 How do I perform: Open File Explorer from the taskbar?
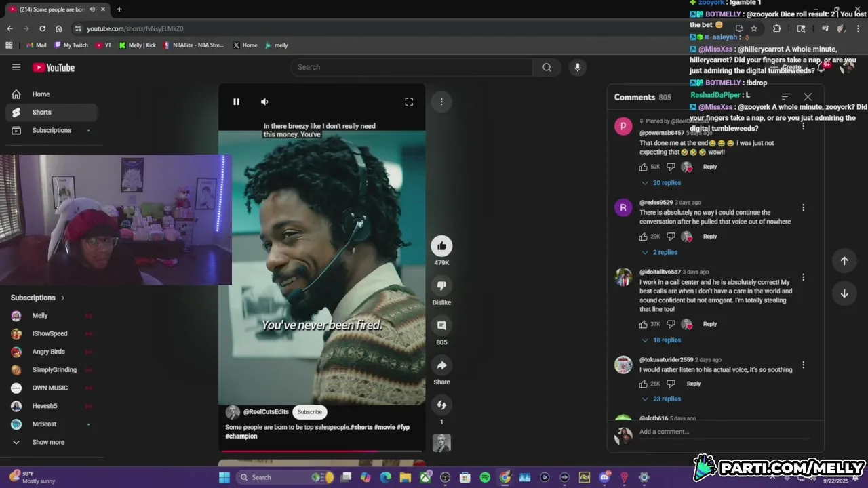point(406,477)
